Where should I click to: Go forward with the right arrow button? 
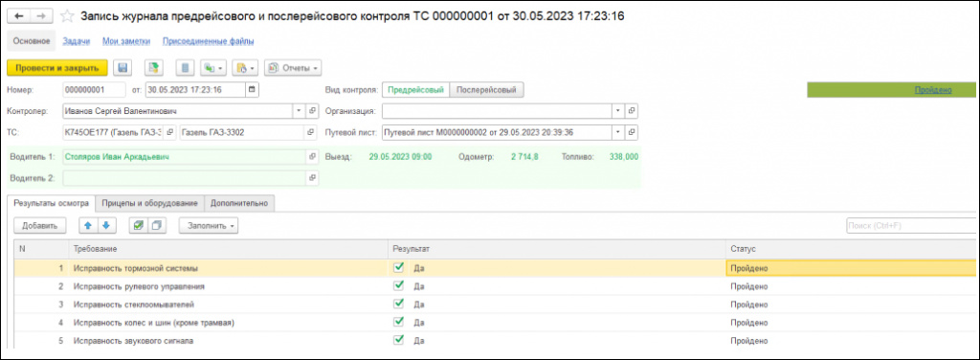[x=40, y=17]
